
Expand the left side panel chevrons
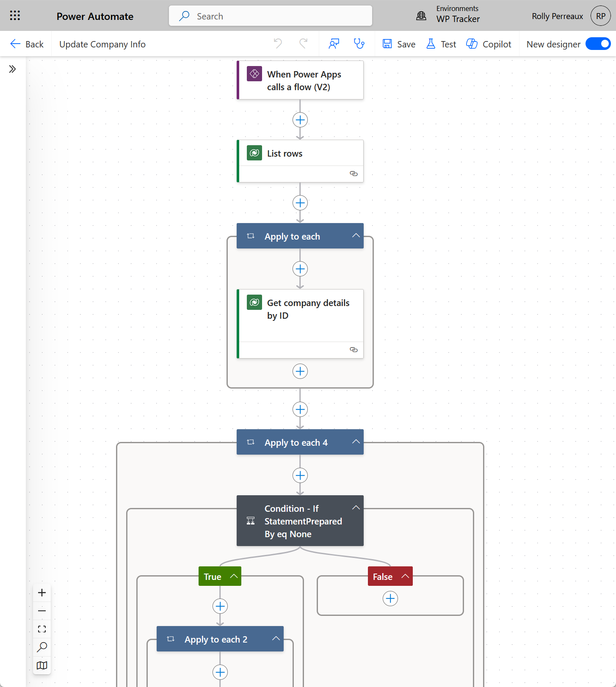pyautogui.click(x=13, y=69)
